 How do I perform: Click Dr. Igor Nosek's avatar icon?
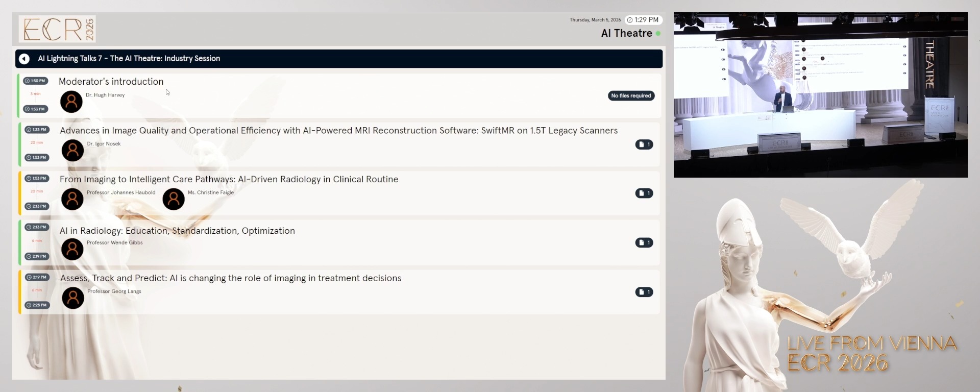(72, 151)
